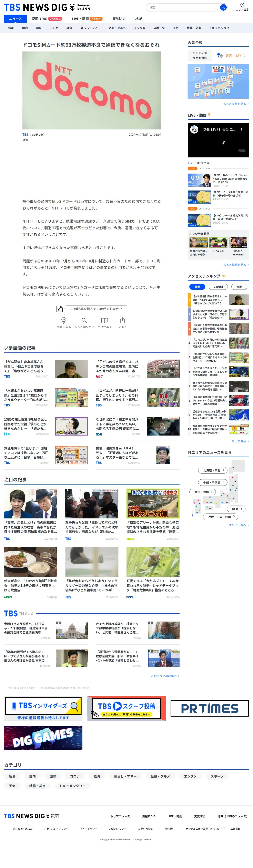Open the WORLD REPORTS video thumbnail
Screen dimensions: 253x868
pyautogui.click(x=238, y=243)
